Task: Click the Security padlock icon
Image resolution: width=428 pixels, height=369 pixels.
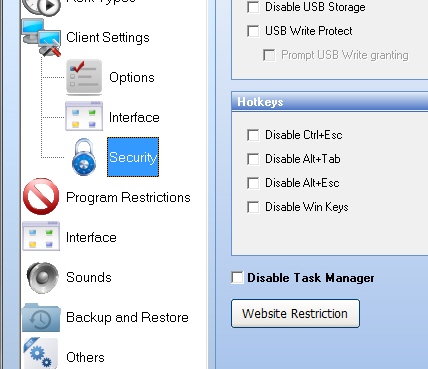Action: tap(84, 157)
